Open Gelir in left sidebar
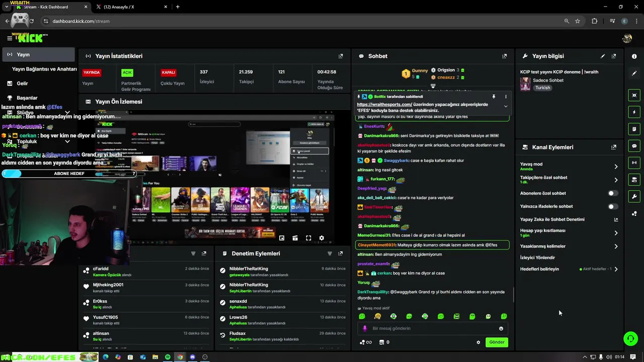Screen dimensions: 644x362 (x=22, y=83)
